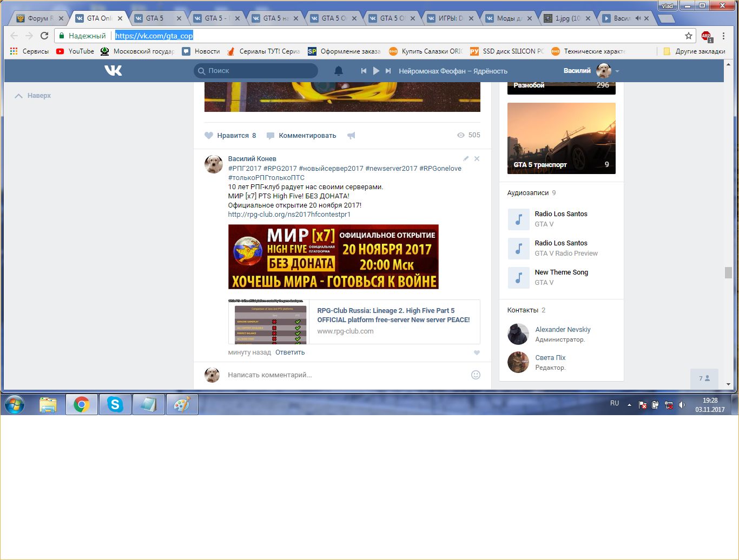
Task: Open YouTube bookmark
Action: [75, 51]
